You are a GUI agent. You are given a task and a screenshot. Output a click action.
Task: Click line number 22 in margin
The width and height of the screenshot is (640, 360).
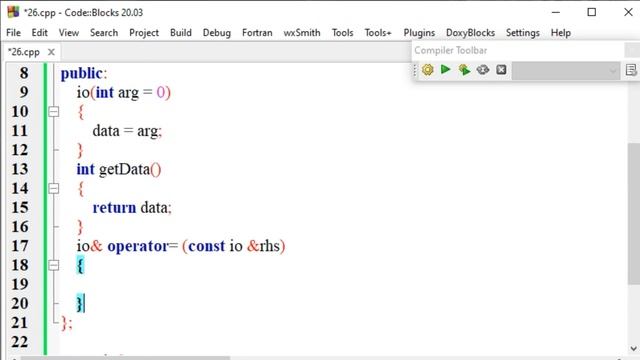[x=20, y=342]
